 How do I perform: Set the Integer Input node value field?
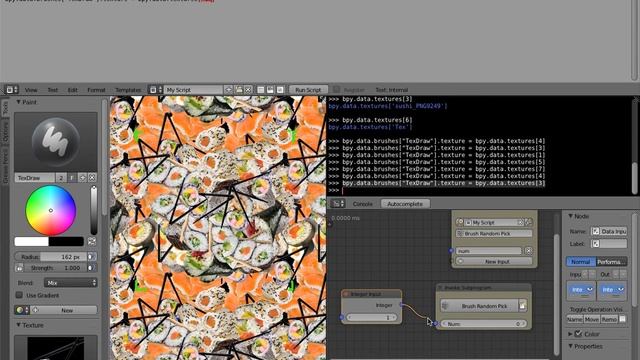pyautogui.click(x=371, y=318)
